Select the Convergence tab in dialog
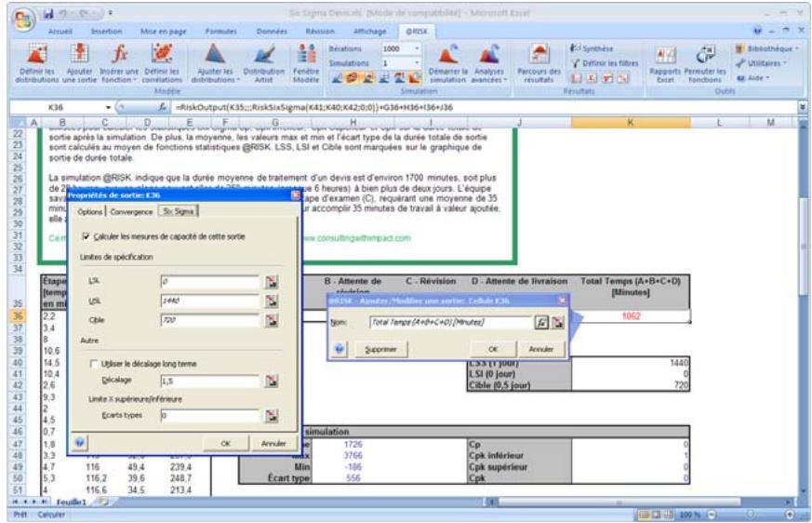Viewport: 812px width, 523px height. coord(131,211)
